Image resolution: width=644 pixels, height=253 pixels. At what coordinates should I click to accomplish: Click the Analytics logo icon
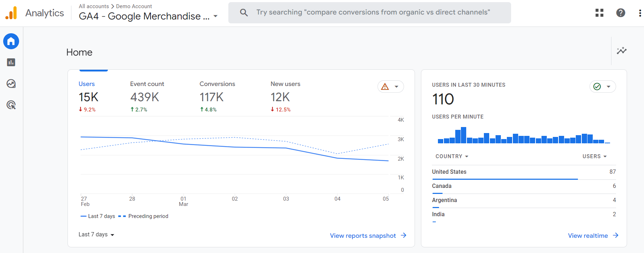11,13
